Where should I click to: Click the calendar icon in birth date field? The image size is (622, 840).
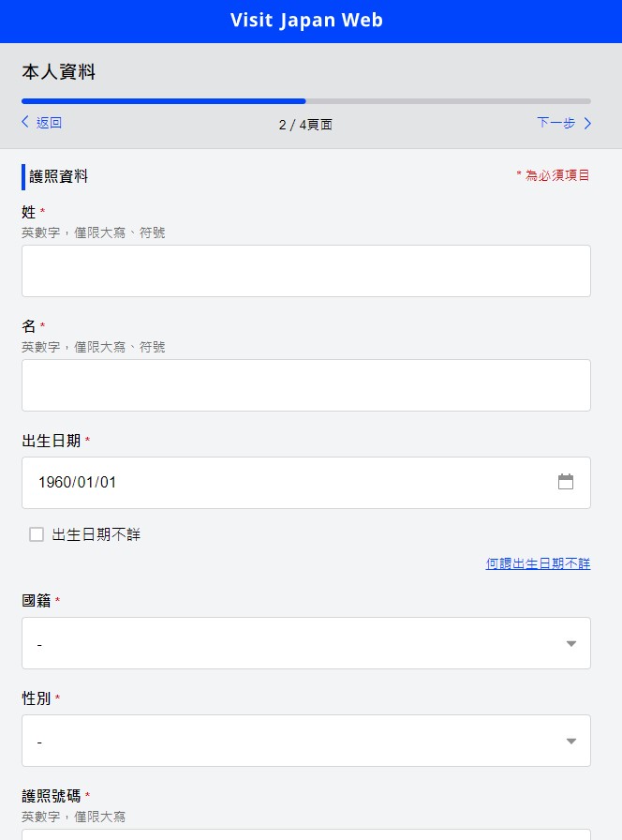click(566, 482)
